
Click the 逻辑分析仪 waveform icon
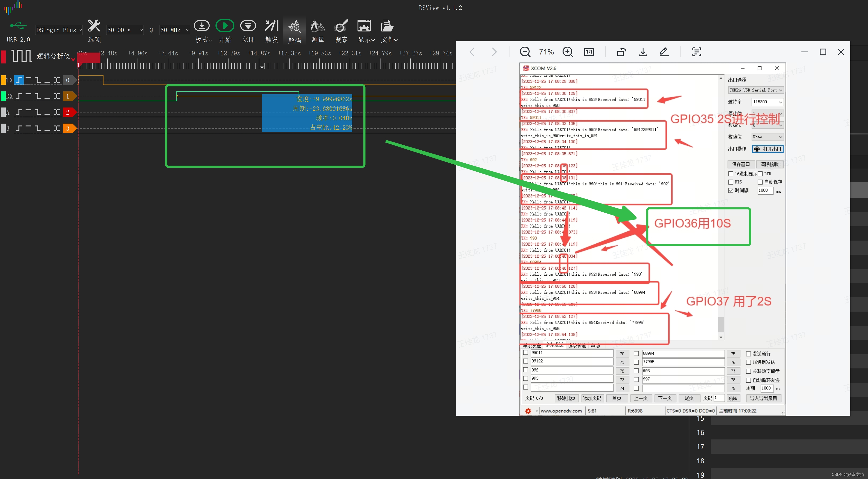coord(22,56)
